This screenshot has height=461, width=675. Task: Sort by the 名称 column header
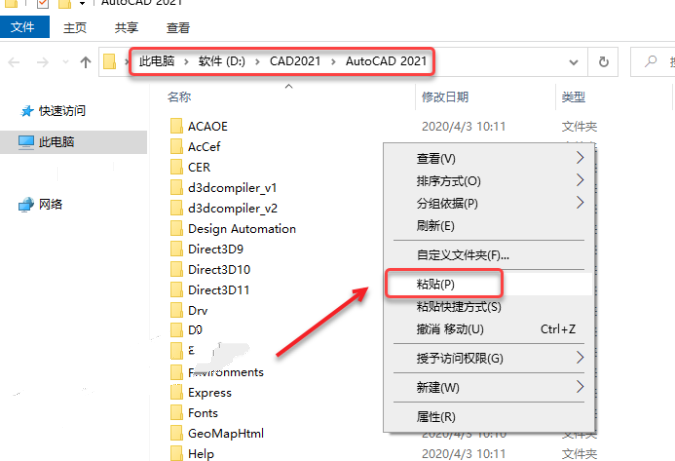coord(179,97)
